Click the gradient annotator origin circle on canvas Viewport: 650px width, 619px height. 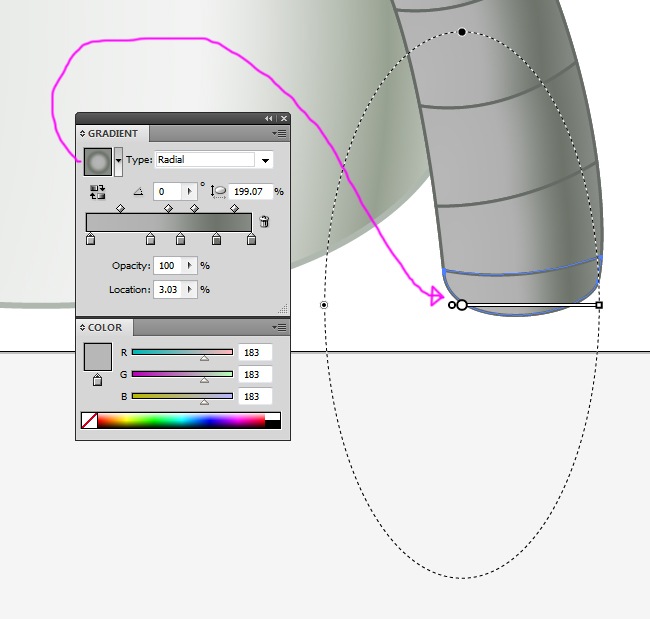(462, 305)
